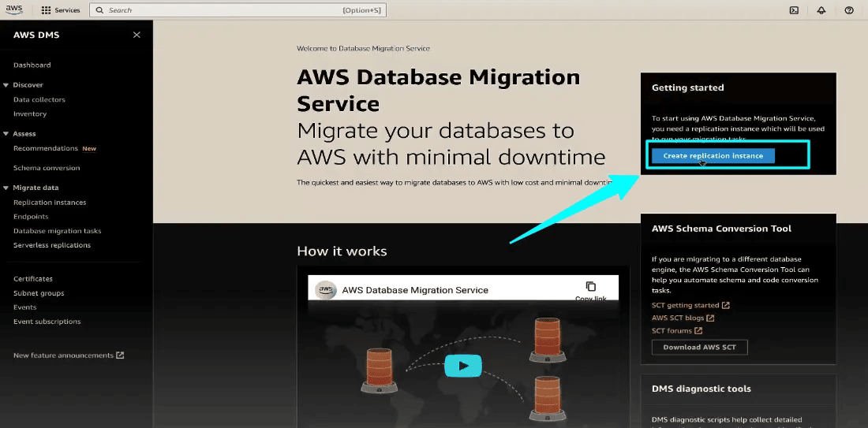Click Download AWS SCT button
This screenshot has width=868, height=428.
pos(700,348)
